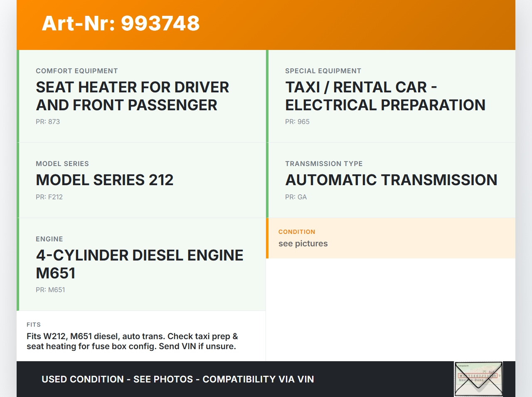Click the Used Condition footer banner text

pos(178,380)
